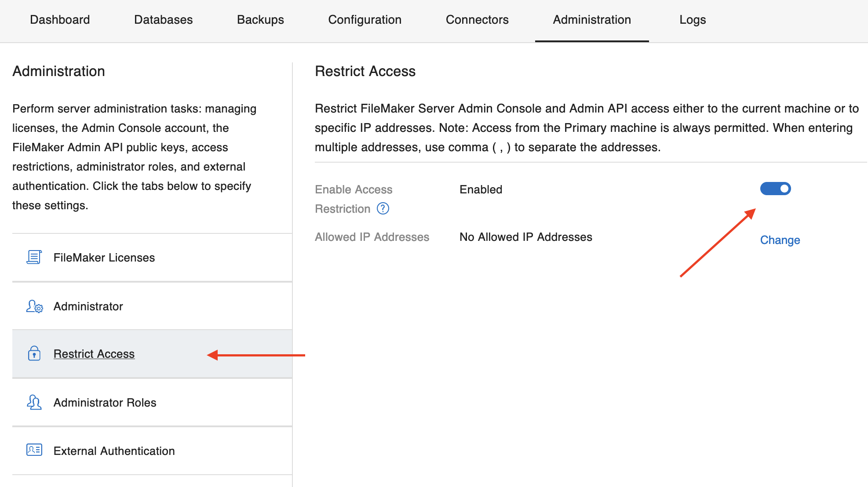
Task: Click the FileMaker Licenses scroll icon
Action: pos(33,257)
